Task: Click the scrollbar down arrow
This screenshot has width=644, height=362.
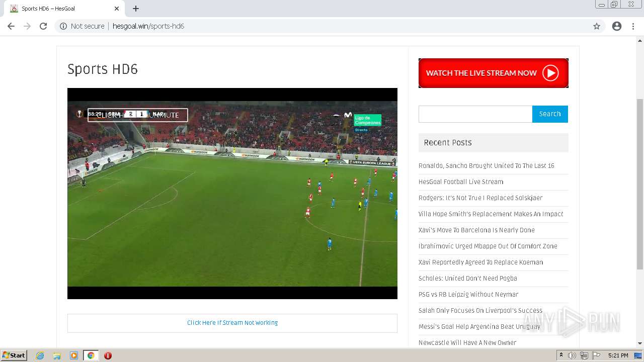Action: coord(640,343)
